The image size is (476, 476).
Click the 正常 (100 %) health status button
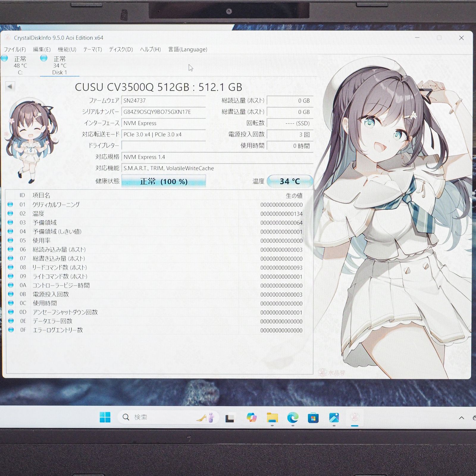[x=164, y=181]
